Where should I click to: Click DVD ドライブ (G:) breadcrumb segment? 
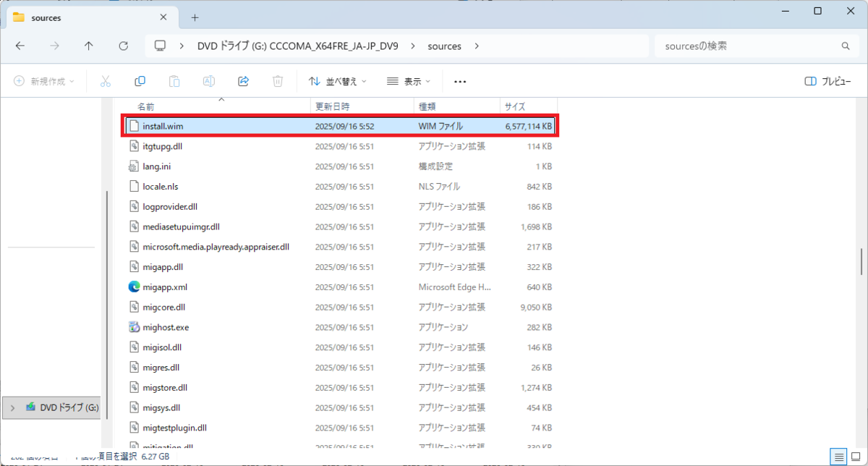297,46
